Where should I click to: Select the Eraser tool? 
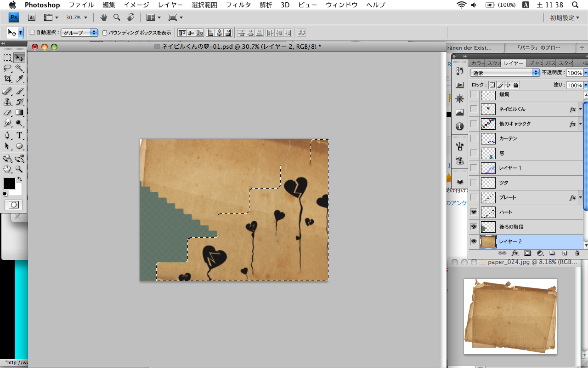pyautogui.click(x=7, y=112)
